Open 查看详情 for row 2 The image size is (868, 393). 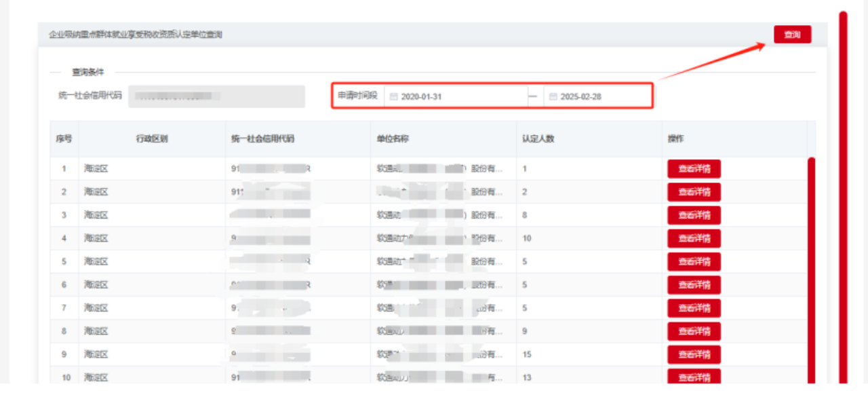pyautogui.click(x=694, y=192)
